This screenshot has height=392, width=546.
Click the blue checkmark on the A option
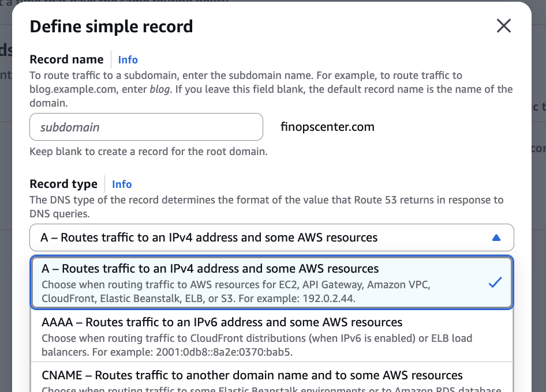pyautogui.click(x=495, y=282)
